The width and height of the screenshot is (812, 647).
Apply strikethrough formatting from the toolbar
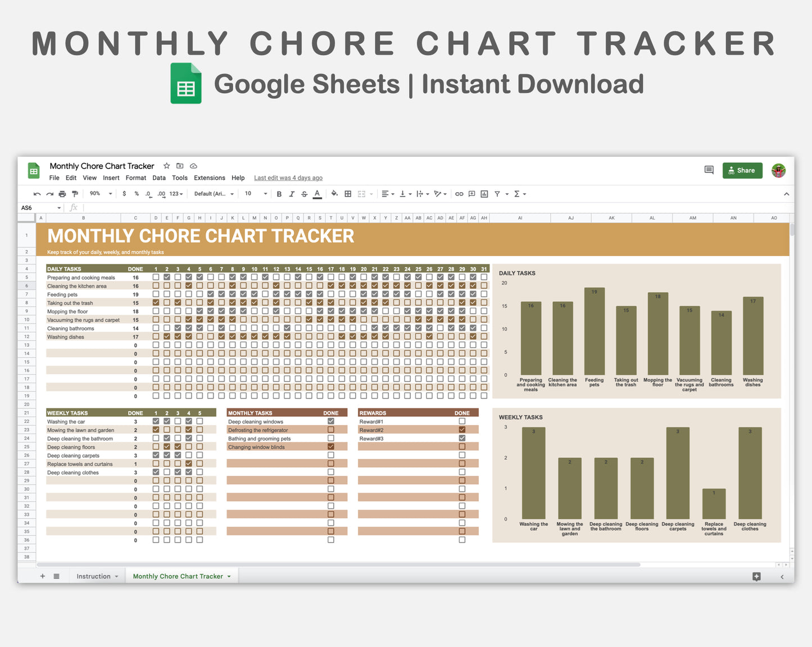[x=304, y=194]
